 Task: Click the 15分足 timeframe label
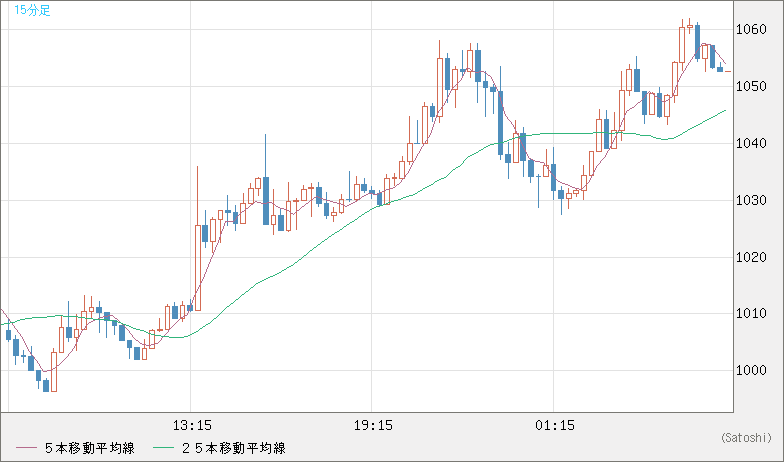tap(32, 10)
